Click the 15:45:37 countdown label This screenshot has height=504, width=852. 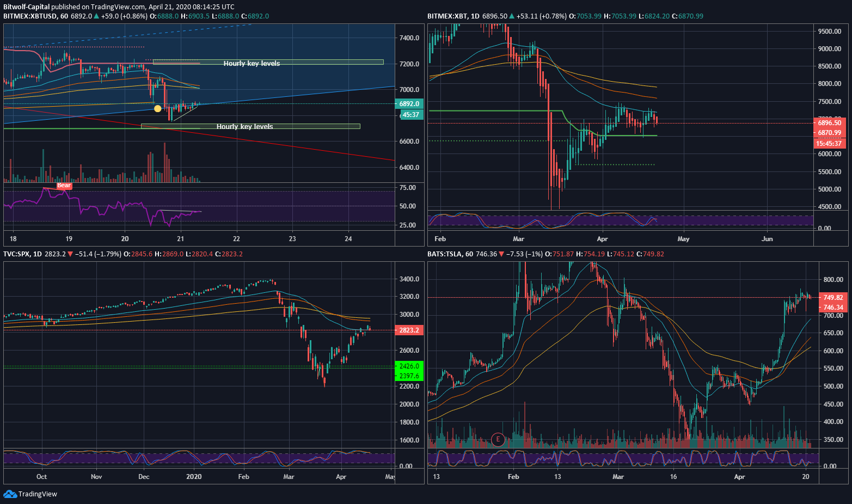(x=829, y=144)
